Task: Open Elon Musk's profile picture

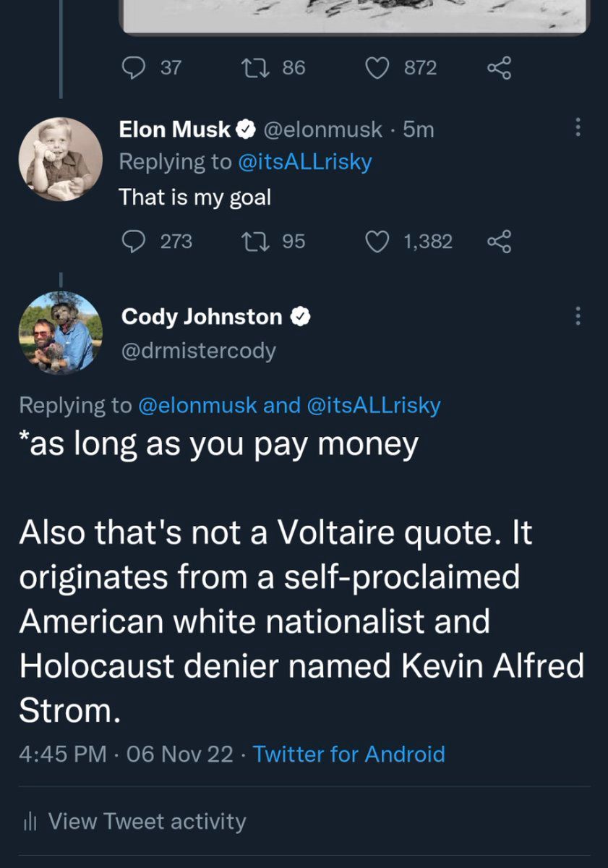Action: [60, 160]
